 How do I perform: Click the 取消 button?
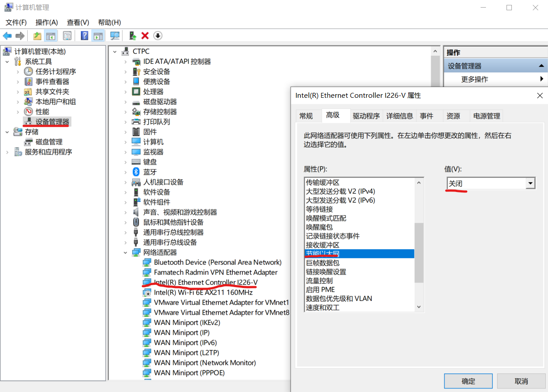[x=521, y=381]
